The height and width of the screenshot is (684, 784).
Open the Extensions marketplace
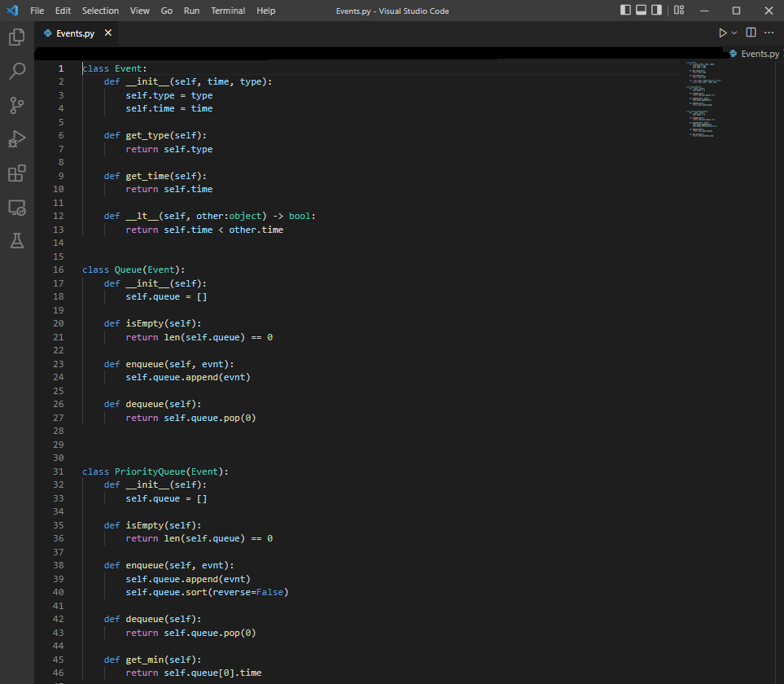coord(17,173)
